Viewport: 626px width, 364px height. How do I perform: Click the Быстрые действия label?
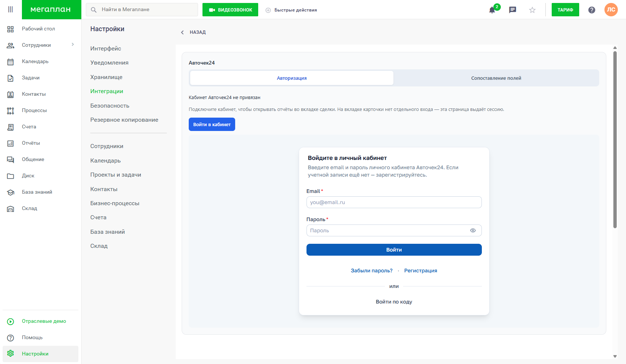(296, 10)
